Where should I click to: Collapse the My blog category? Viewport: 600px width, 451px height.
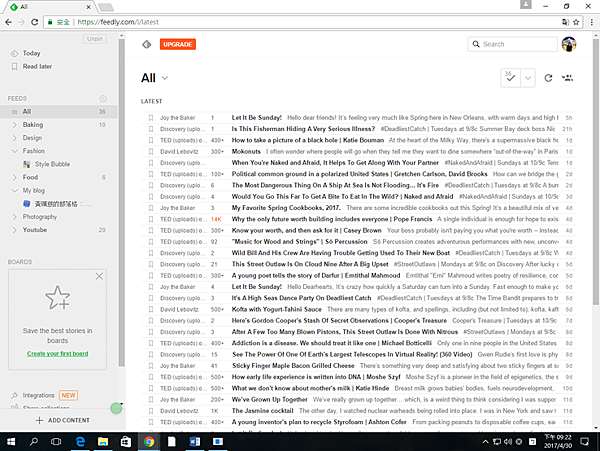15,190
